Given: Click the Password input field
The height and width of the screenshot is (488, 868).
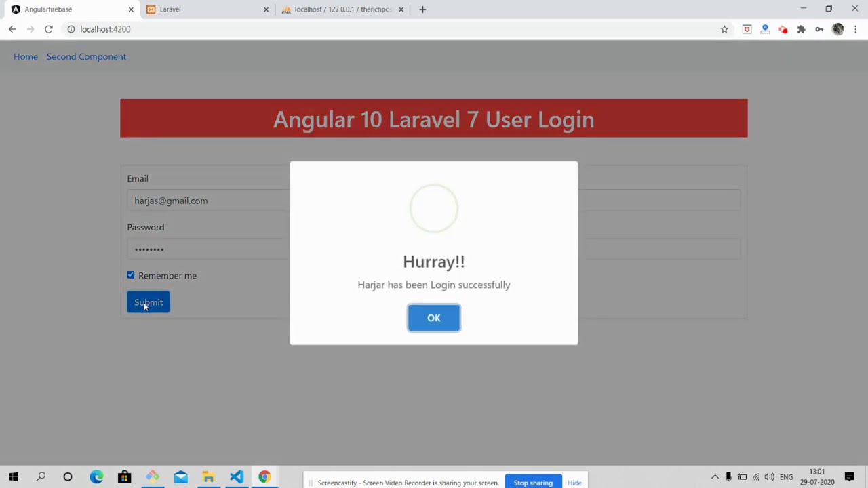Looking at the screenshot, I should [x=434, y=249].
